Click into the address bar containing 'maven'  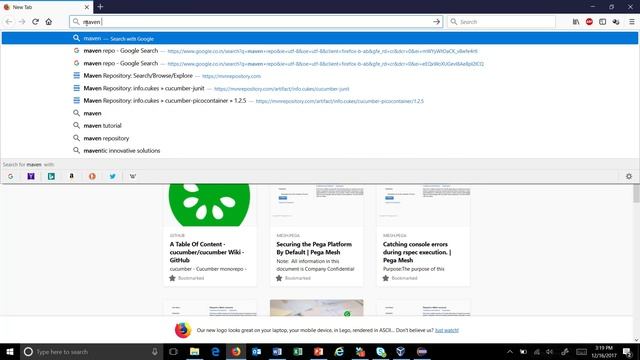[256, 22]
